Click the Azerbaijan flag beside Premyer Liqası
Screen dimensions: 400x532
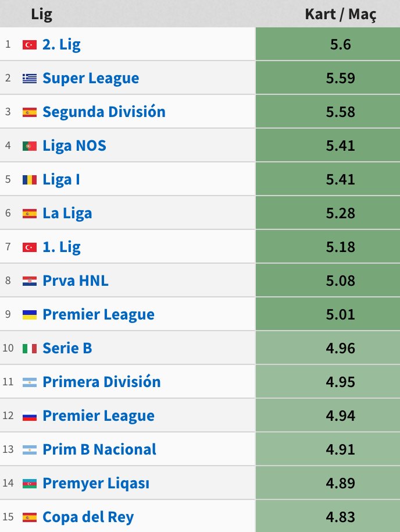(30, 484)
